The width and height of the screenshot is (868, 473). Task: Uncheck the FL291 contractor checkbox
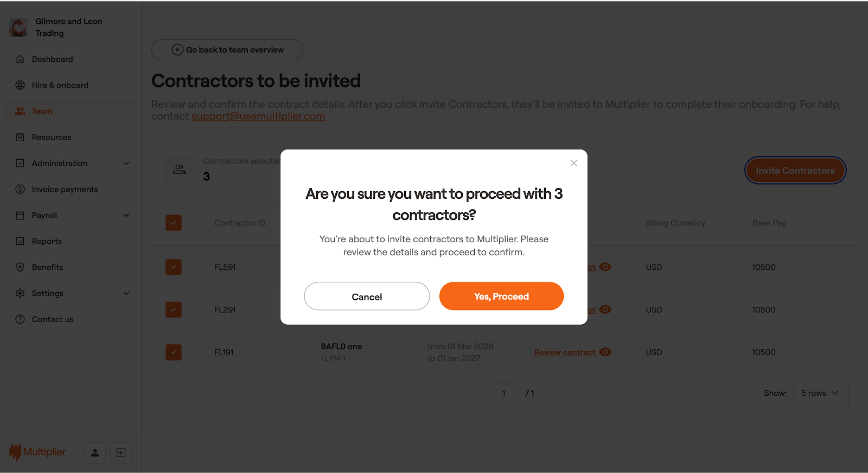(x=174, y=310)
